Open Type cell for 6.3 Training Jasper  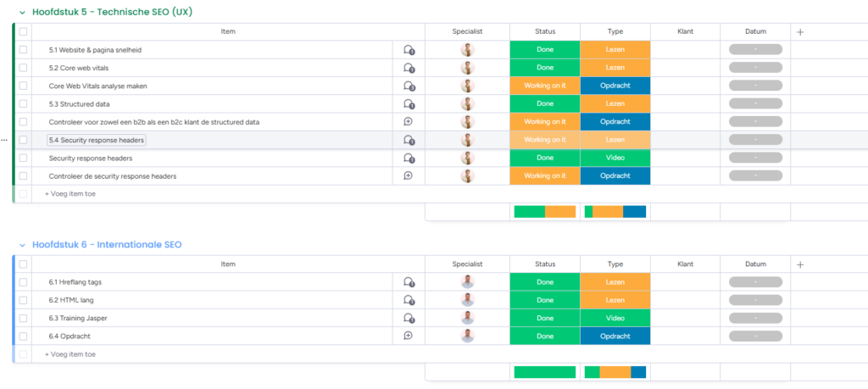click(x=615, y=319)
